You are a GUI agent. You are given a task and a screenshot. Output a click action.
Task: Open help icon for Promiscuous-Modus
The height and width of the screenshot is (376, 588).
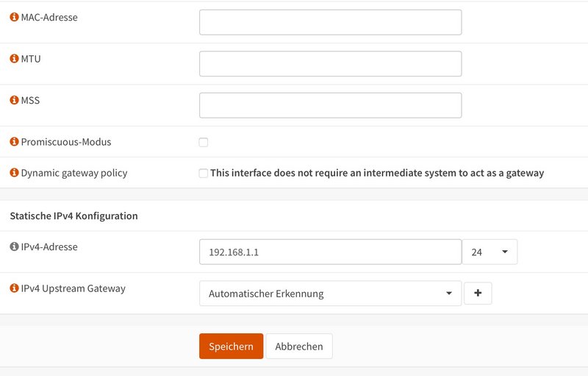pos(14,141)
